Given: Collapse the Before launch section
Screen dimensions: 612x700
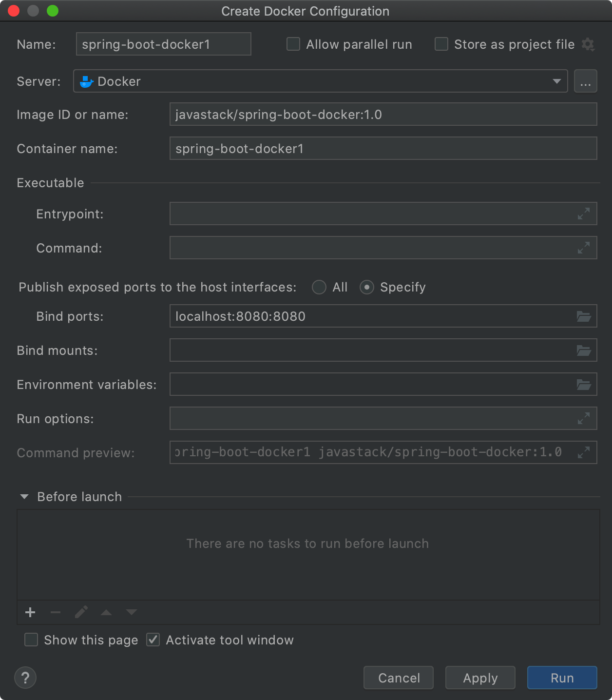Looking at the screenshot, I should point(24,497).
